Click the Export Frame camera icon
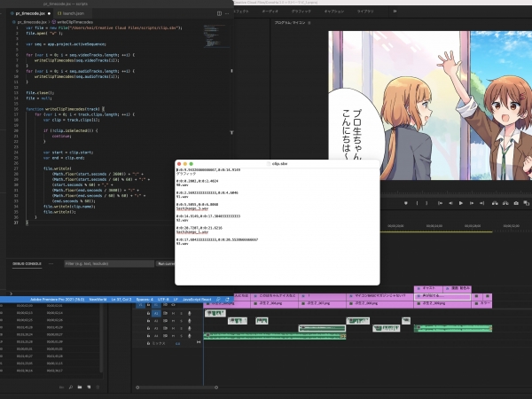This screenshot has height=399, width=532. point(516,203)
